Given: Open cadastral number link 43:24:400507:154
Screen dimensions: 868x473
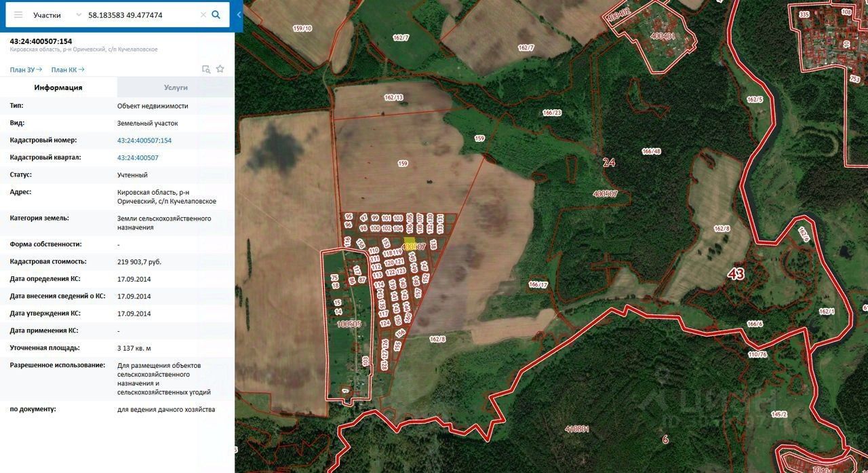Looking at the screenshot, I should 144,140.
